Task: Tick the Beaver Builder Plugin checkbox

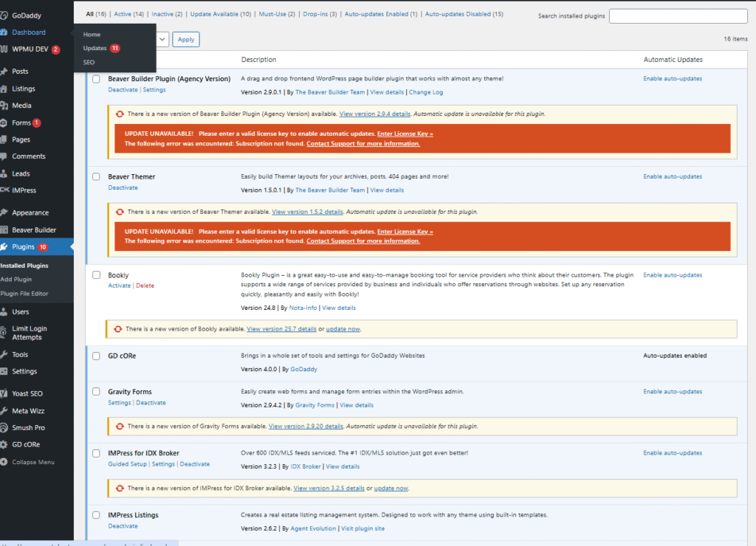Action: (x=97, y=79)
